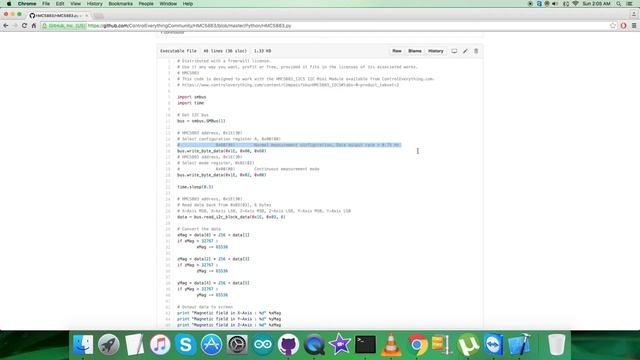Viewport: 640px width, 360px height.
Task: Open TeamViewer from the dock
Action: (494, 345)
